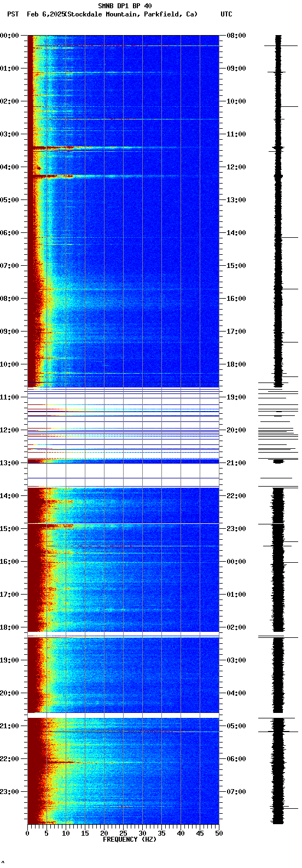Click UTC axis time label 09:00

pos(236,68)
